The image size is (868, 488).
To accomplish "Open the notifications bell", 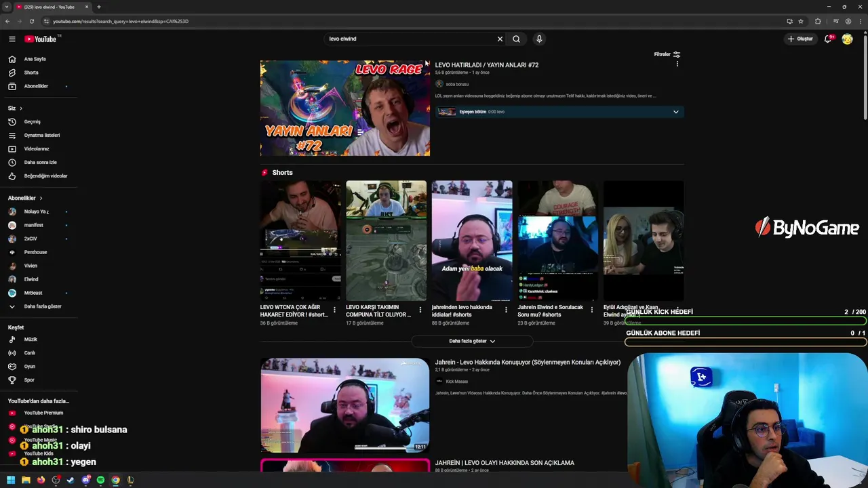I will coord(828,39).
